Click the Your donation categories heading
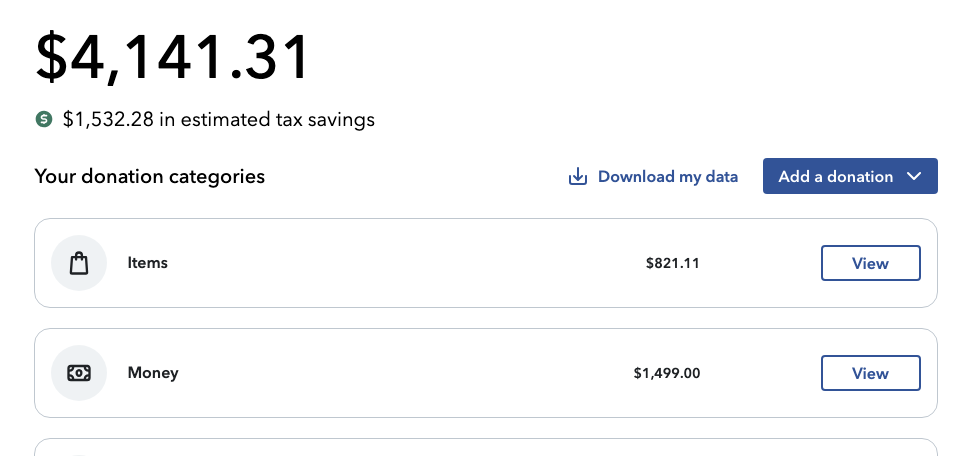 pos(150,177)
